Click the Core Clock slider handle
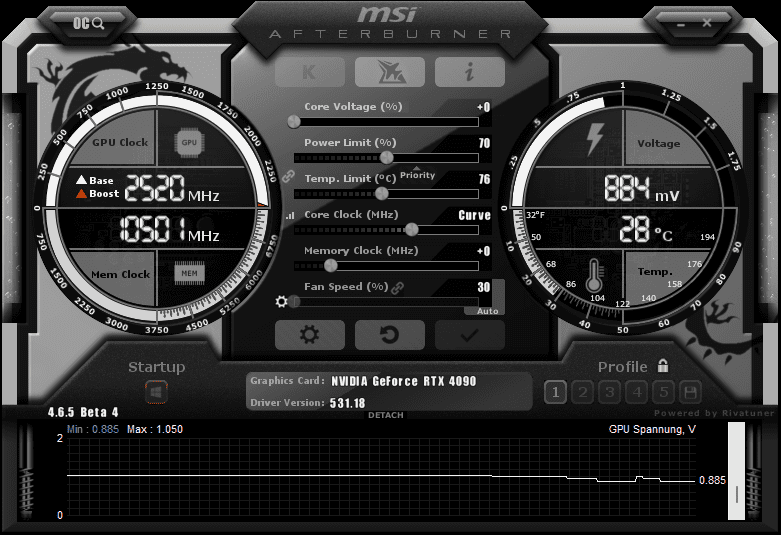Screen dimensions: 781x535 pos(411,230)
